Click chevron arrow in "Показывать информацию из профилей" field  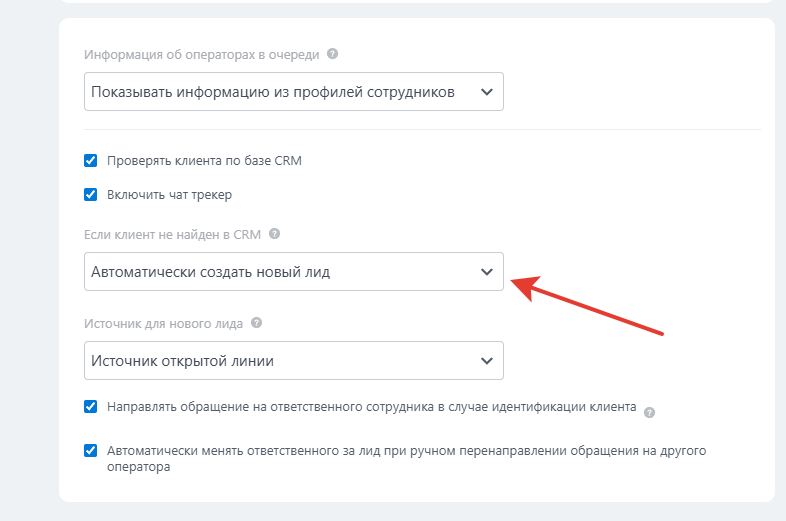(487, 92)
